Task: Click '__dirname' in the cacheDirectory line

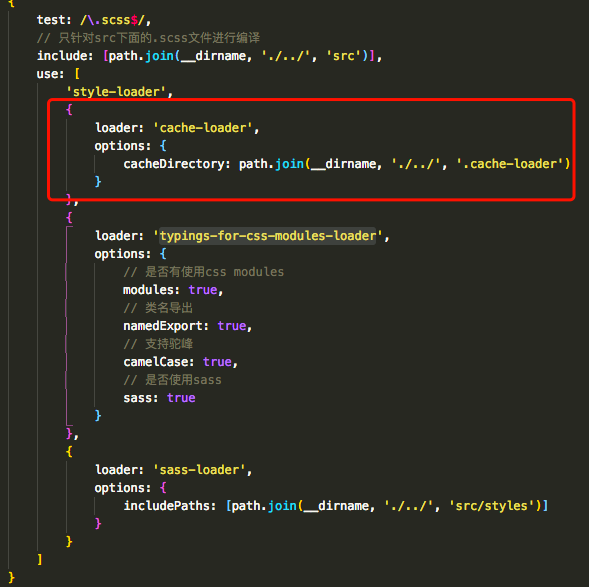Action: tap(343, 164)
